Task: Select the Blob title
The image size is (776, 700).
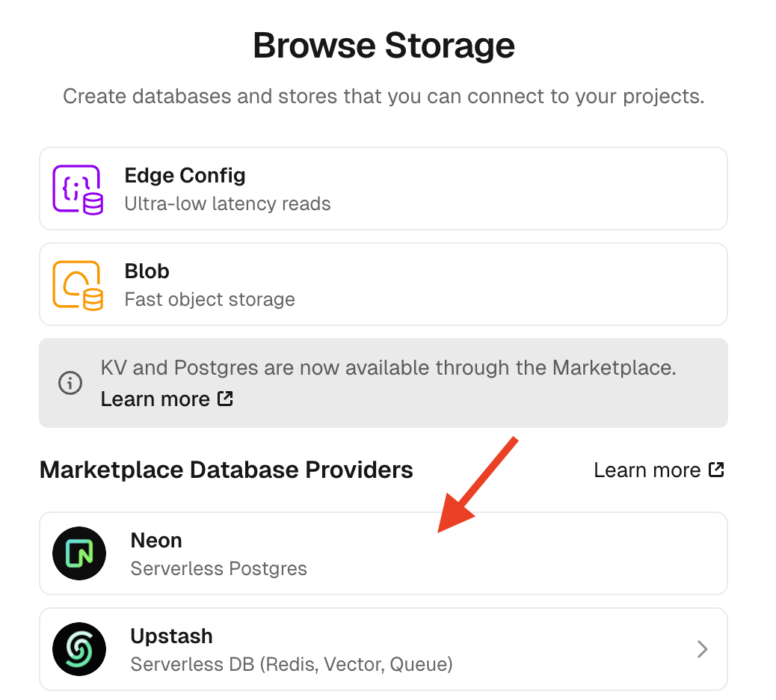Action: 147,271
